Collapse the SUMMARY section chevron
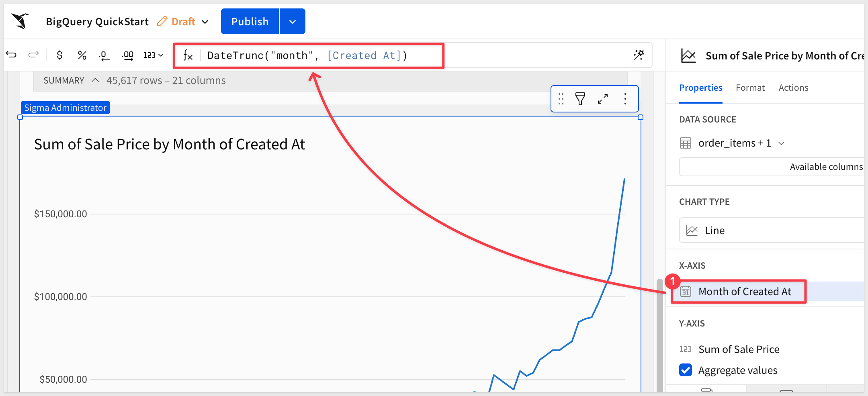The image size is (868, 396). [95, 80]
